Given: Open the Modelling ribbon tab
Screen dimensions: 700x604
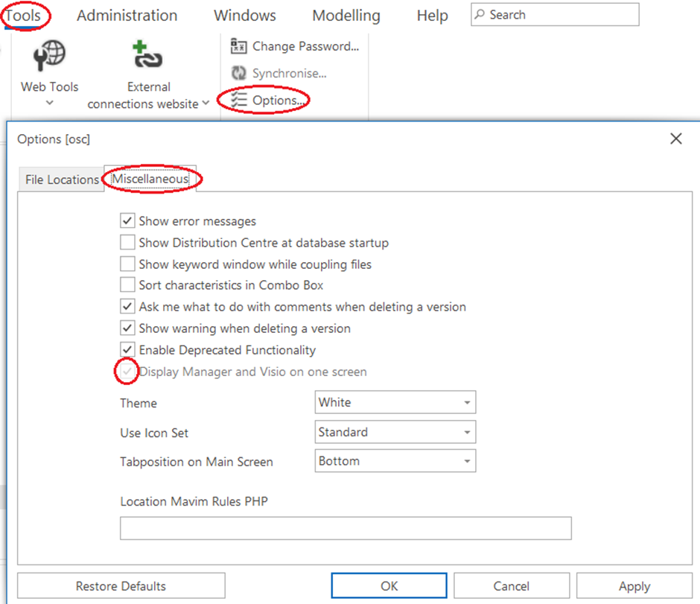Looking at the screenshot, I should 346,16.
